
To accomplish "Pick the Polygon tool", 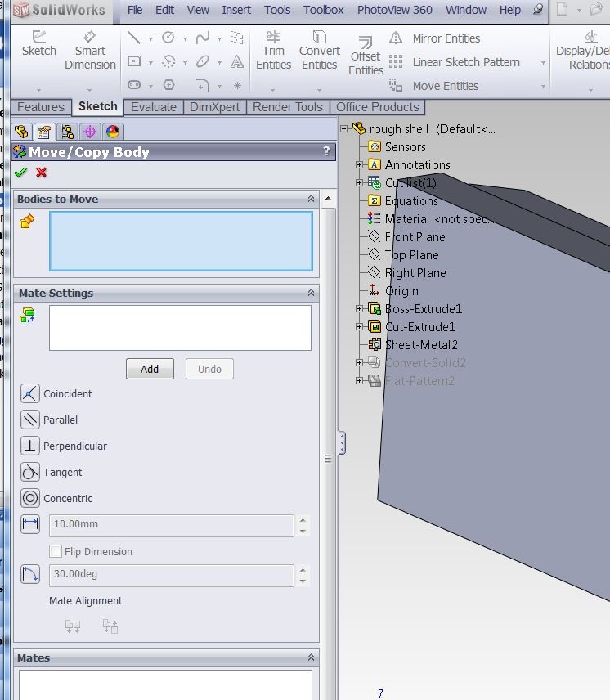I will [168, 85].
